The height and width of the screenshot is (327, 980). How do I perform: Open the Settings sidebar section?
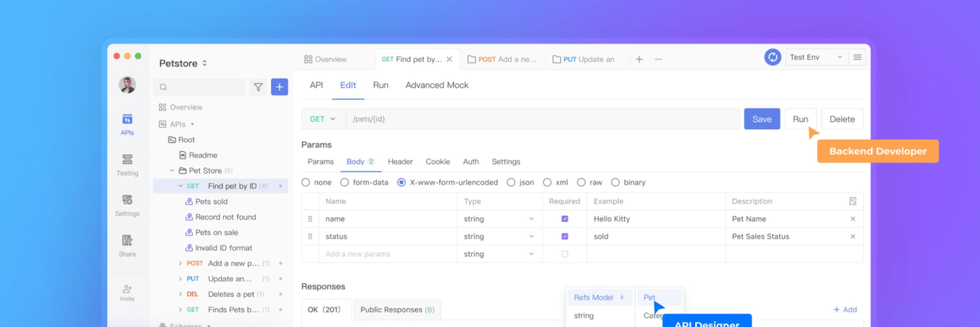coord(127,206)
